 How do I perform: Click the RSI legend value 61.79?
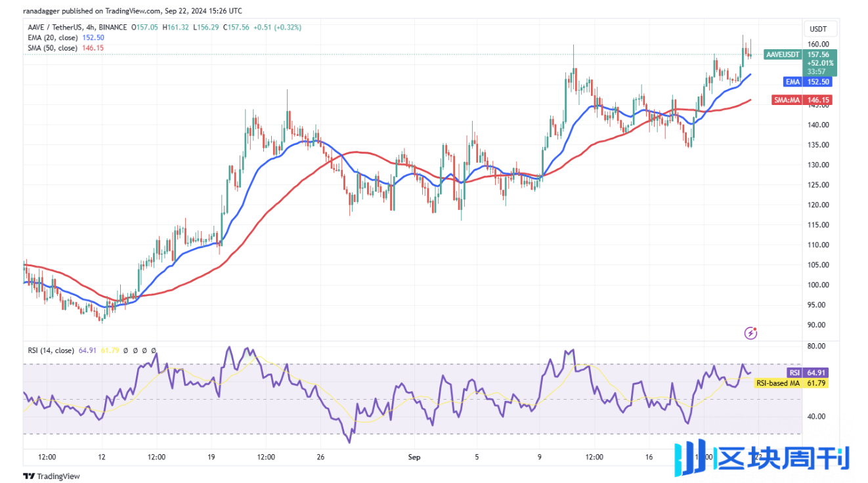(x=109, y=350)
